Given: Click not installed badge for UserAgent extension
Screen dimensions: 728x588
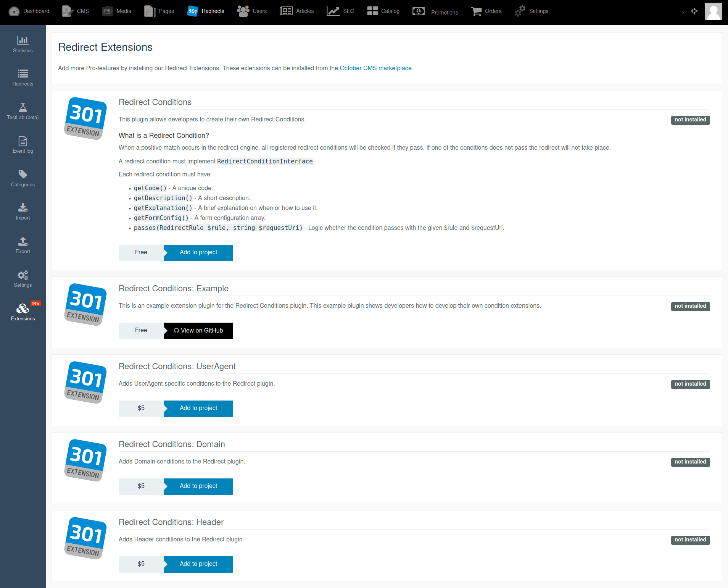Looking at the screenshot, I should 690,384.
